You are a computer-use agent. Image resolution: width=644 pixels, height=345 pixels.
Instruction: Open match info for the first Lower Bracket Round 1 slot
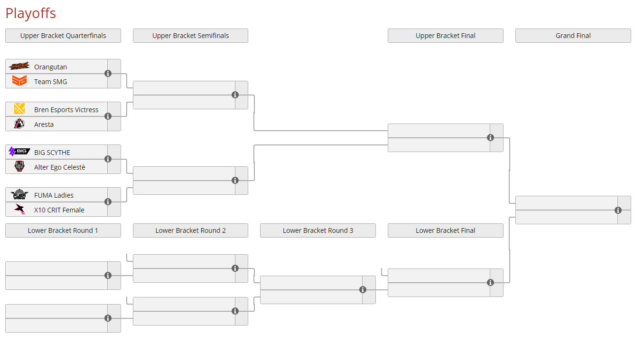[108, 275]
